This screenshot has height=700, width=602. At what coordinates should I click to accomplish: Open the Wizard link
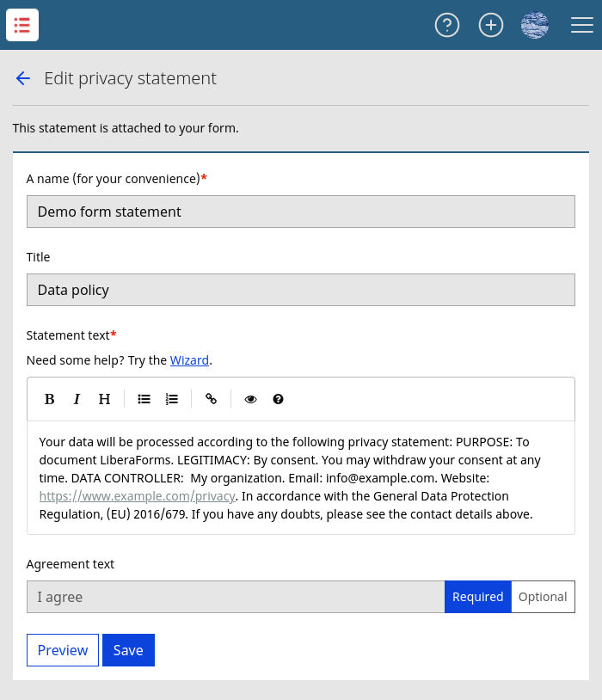coord(189,360)
